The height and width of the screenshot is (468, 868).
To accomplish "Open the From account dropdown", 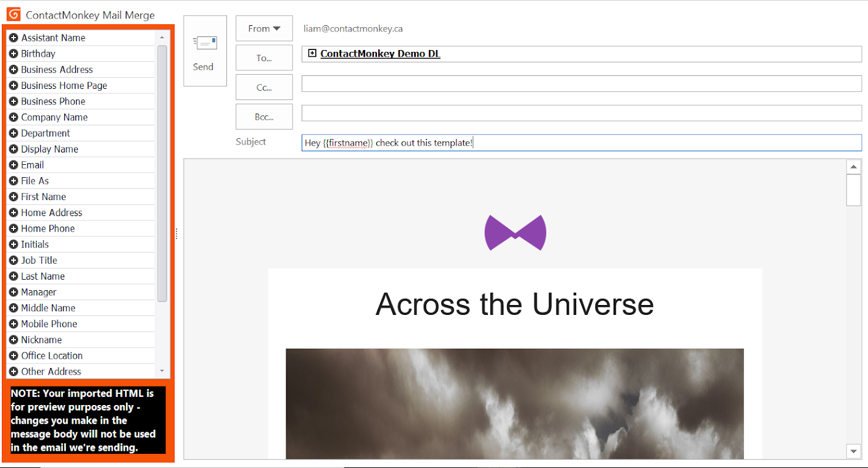I will pos(264,28).
